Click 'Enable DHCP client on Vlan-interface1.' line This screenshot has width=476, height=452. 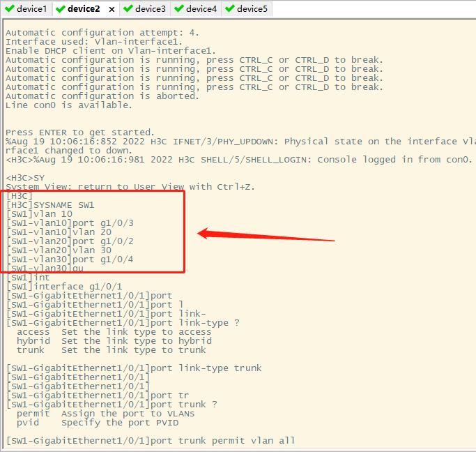[x=111, y=51]
